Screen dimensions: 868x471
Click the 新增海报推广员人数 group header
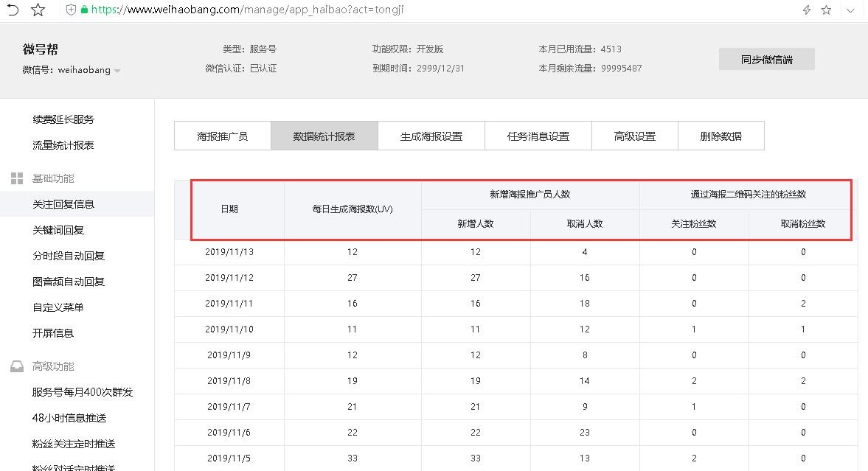click(x=530, y=195)
